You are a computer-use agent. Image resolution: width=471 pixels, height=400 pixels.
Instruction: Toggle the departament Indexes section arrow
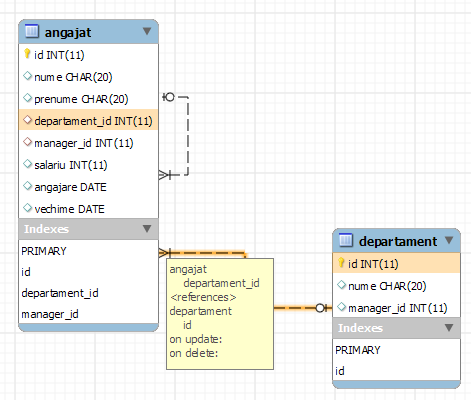[x=449, y=328]
